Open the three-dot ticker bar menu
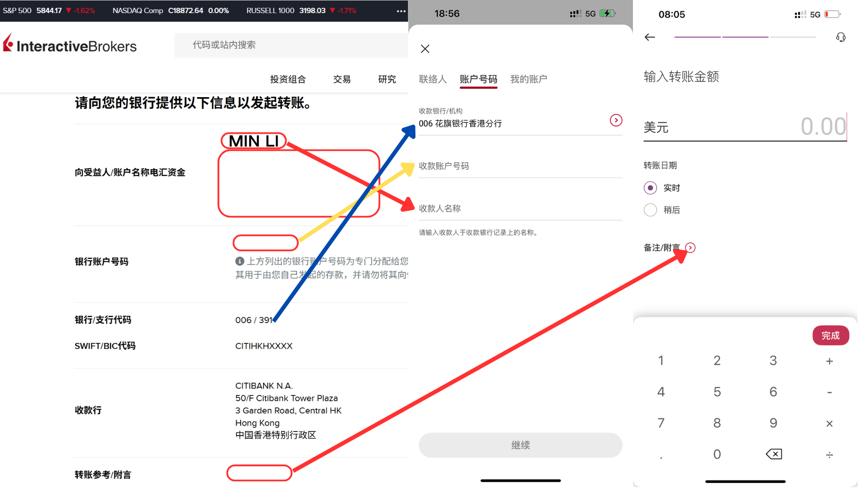The width and height of the screenshot is (868, 488). (401, 11)
